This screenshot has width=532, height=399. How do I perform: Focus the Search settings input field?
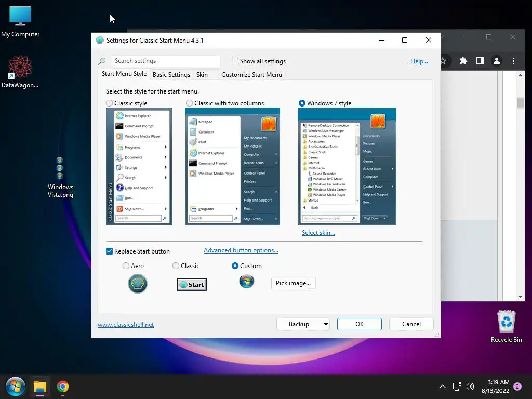pyautogui.click(x=166, y=61)
